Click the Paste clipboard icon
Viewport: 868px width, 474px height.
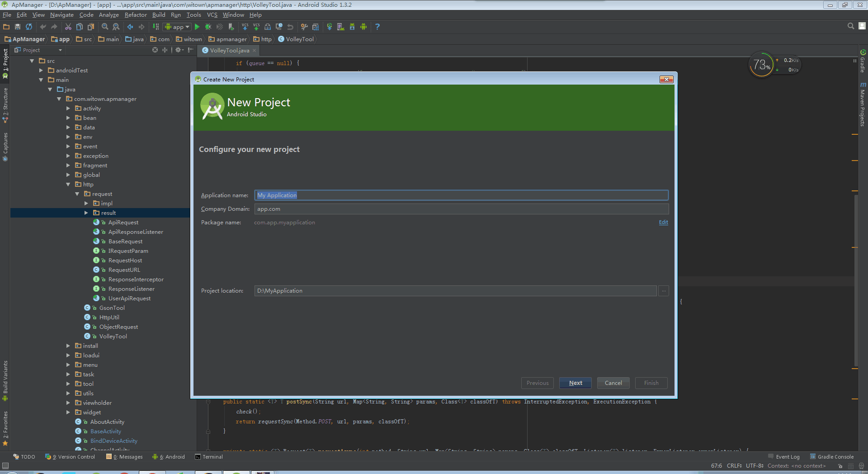coord(91,27)
